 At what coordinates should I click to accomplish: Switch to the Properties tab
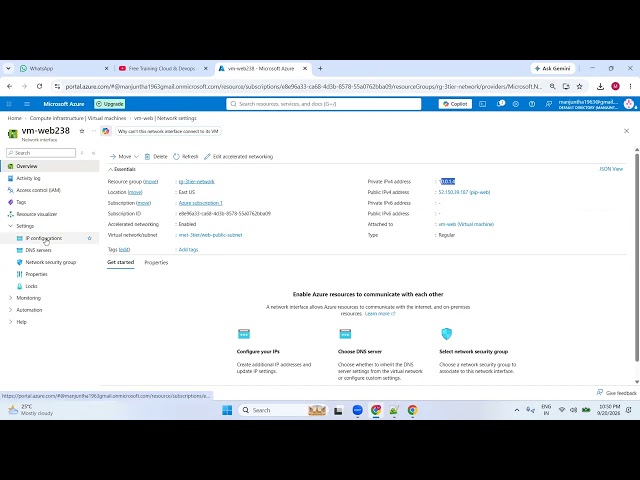click(156, 262)
